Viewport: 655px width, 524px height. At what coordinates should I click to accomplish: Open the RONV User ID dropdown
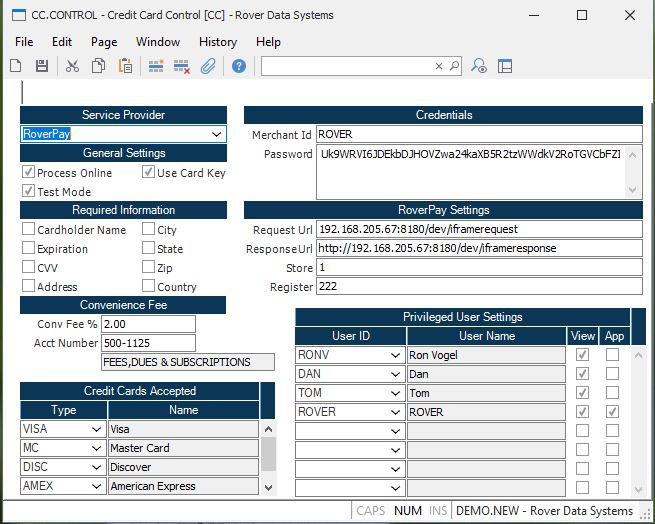396,355
